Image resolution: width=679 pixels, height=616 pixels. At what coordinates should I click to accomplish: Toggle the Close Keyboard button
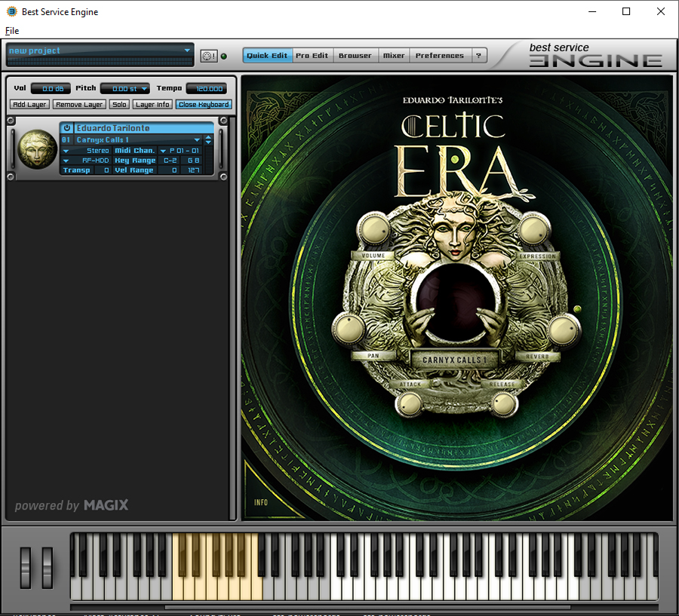(204, 104)
